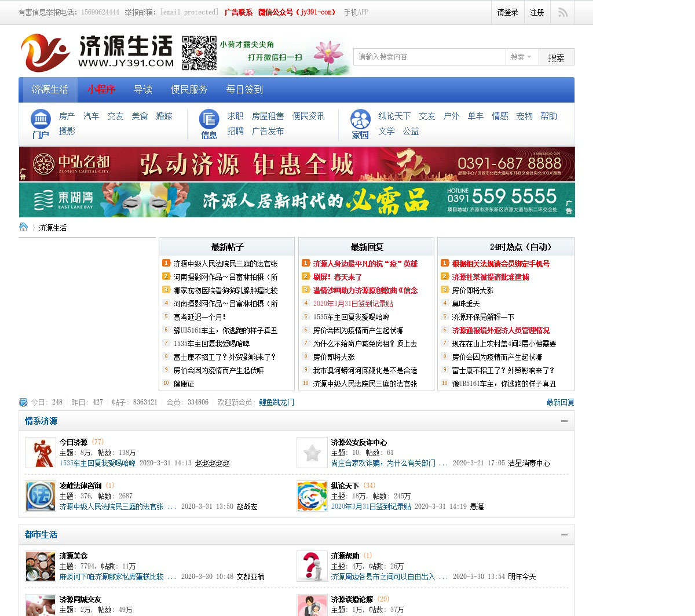Image resolution: width=695 pixels, height=616 pixels.
Task: Click 请登录 to log in
Action: [x=507, y=12]
